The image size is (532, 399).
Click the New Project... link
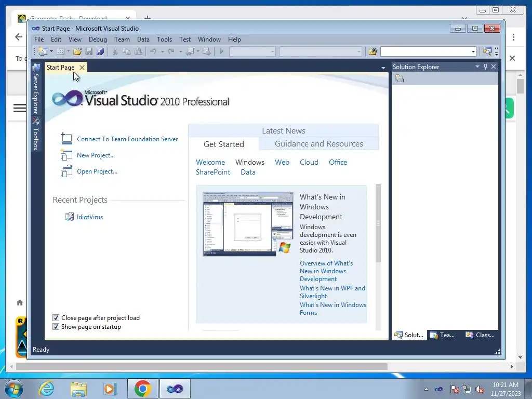tap(96, 155)
